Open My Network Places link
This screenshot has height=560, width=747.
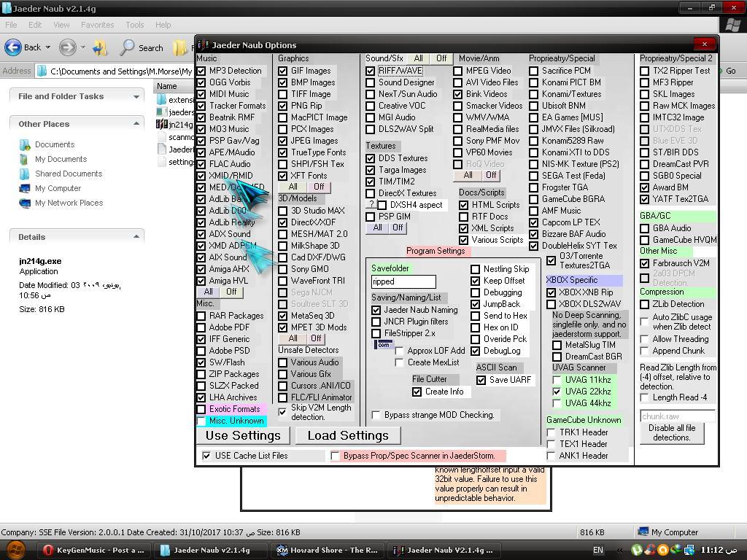coord(69,203)
